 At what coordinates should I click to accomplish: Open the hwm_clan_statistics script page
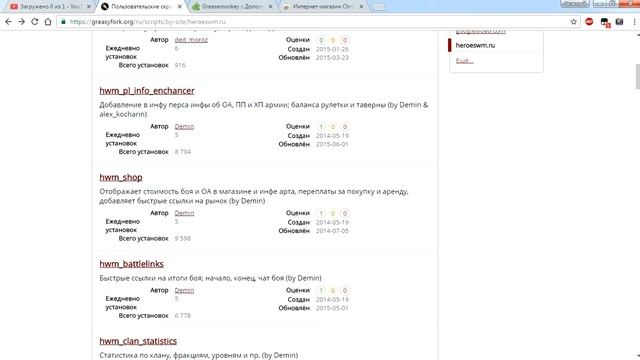138,341
